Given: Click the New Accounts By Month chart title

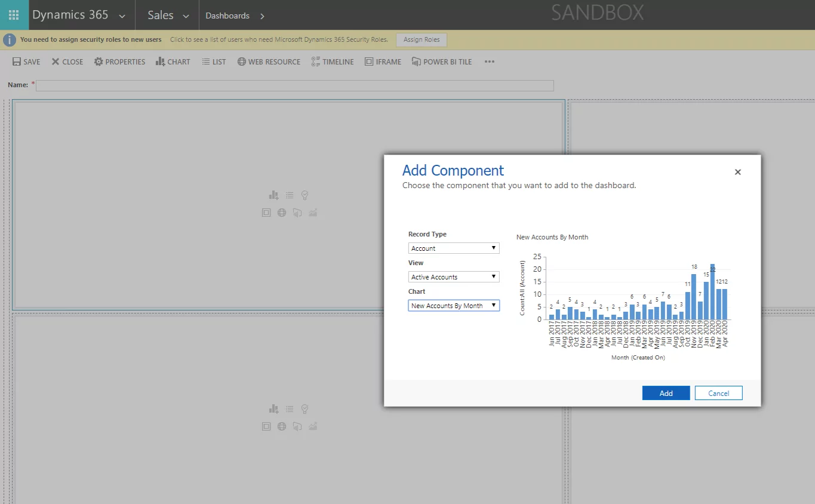Looking at the screenshot, I should pyautogui.click(x=552, y=237).
